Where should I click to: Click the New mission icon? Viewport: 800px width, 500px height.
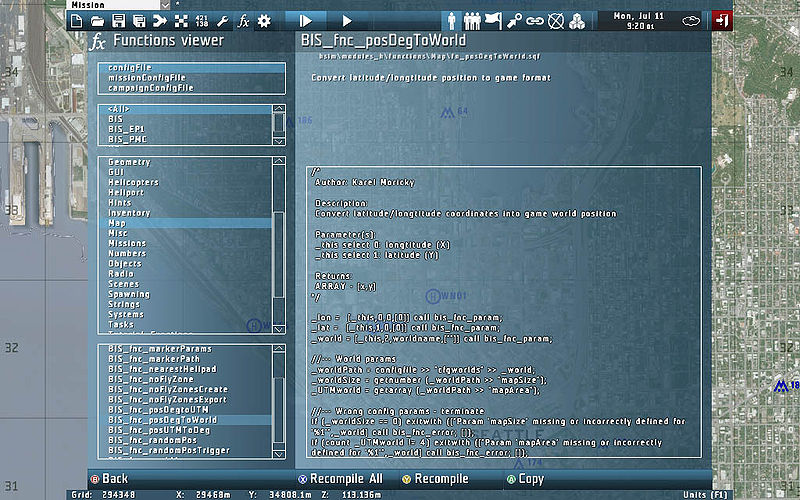pyautogui.click(x=76, y=21)
